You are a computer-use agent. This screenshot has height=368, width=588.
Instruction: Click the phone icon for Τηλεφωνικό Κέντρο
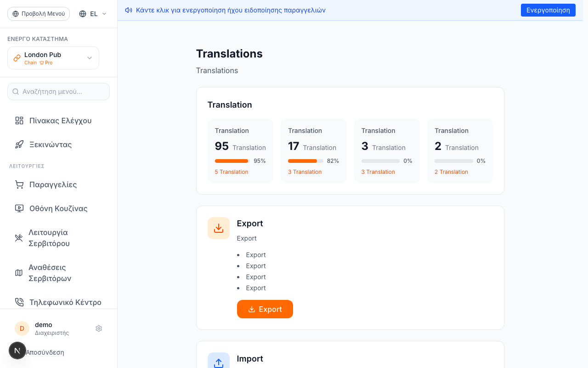click(19, 302)
